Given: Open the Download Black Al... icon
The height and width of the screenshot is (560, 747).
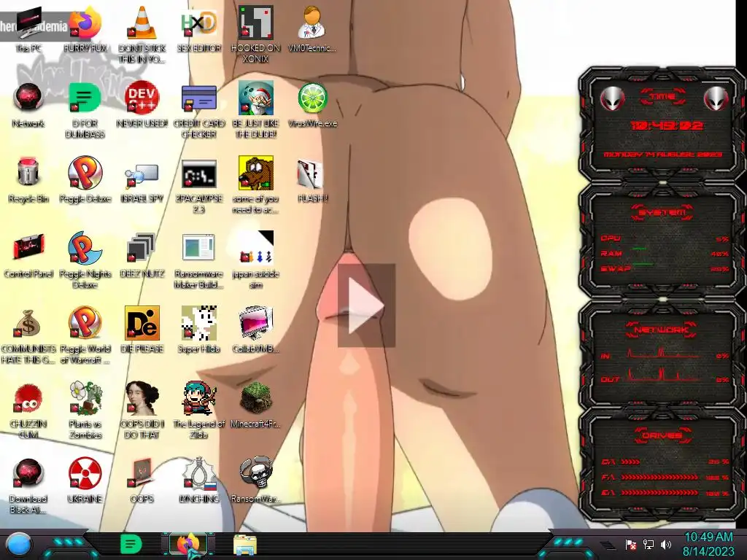Looking at the screenshot, I should (28, 486).
